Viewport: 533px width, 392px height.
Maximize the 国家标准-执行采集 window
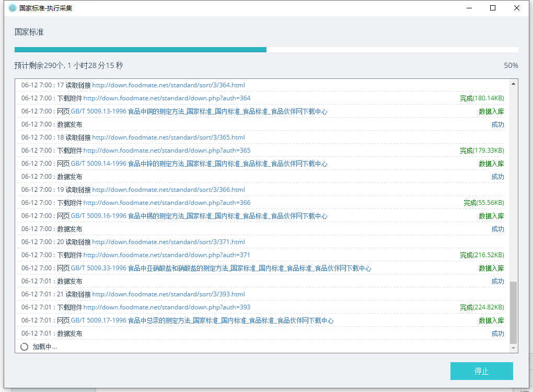click(493, 8)
